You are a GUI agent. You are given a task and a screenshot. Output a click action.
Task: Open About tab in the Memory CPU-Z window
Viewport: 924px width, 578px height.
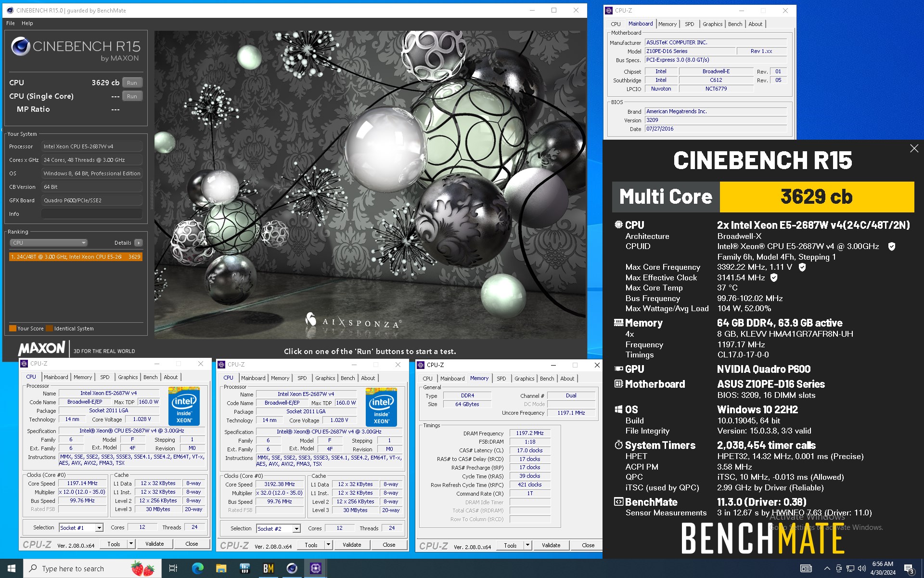tap(567, 379)
